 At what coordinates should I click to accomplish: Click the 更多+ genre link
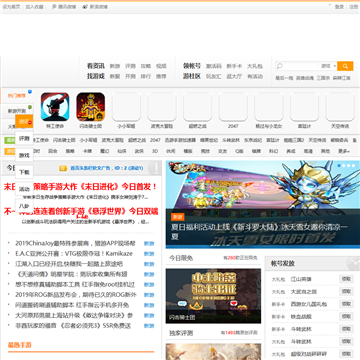344,151
